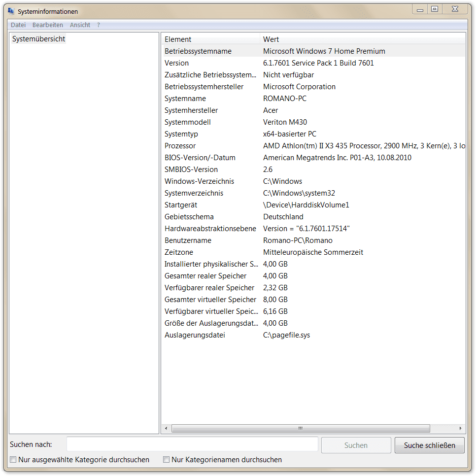Select the Betriebssystemname row
The image size is (476, 476).
coord(314,51)
